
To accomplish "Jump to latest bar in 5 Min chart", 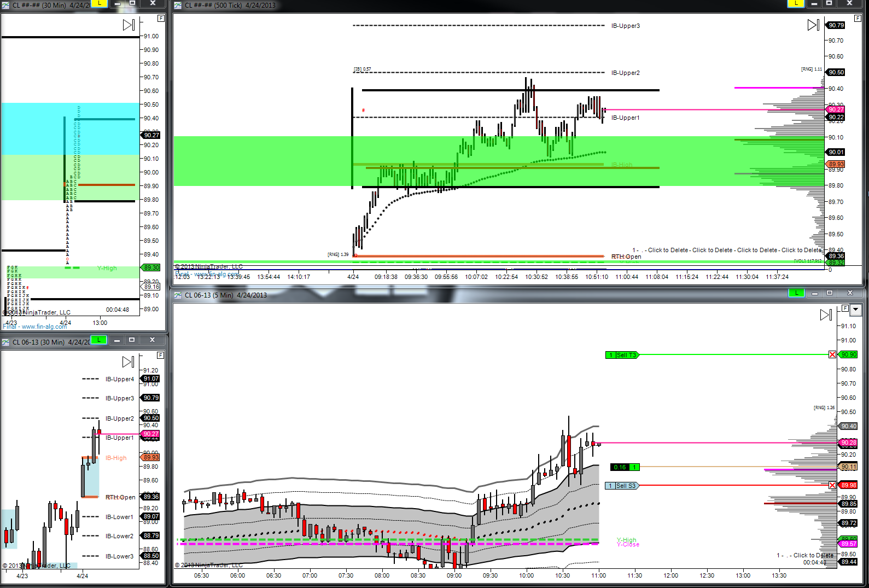I will click(x=826, y=315).
